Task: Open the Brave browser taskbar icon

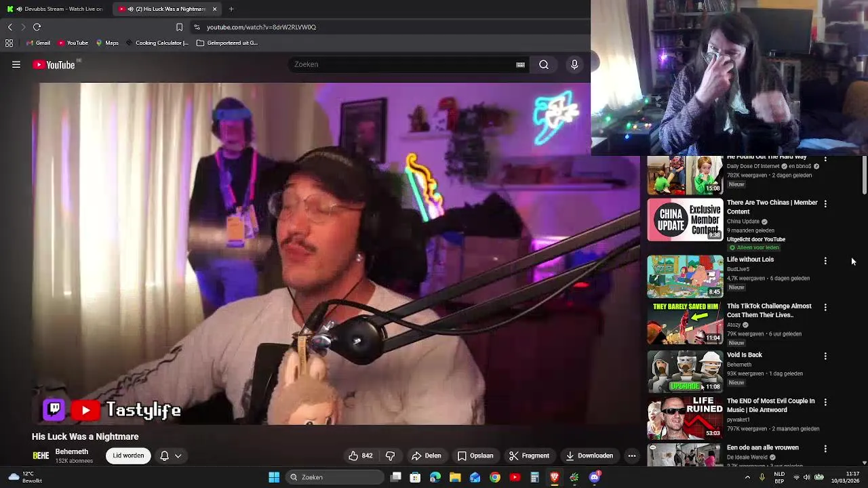Action: coord(555,477)
